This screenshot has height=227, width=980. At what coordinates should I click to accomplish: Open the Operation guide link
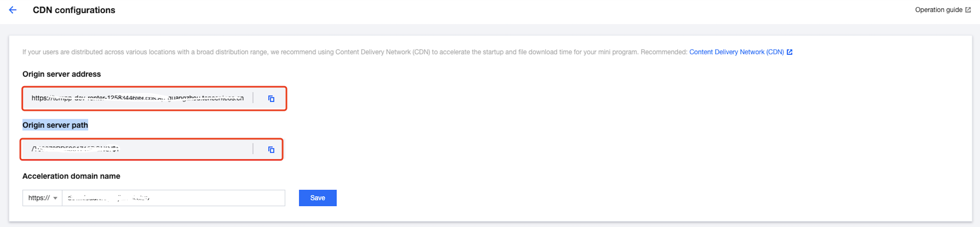[938, 10]
